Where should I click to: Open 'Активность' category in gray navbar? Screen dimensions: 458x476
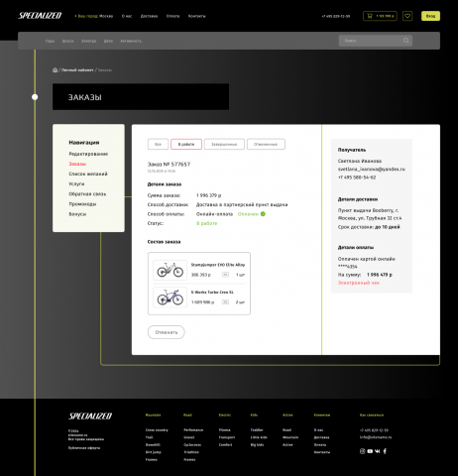tap(131, 41)
